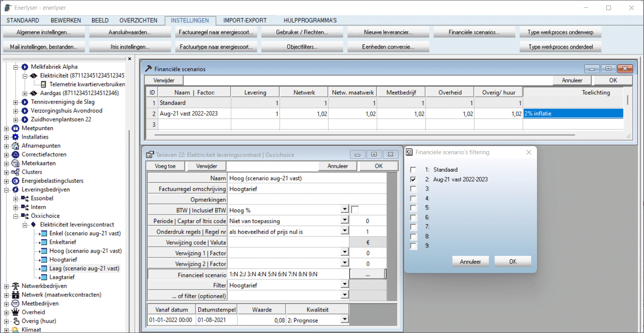This screenshot has width=644, height=333.
Task: Tick the scenario 6 checkbox
Action: coord(413,218)
